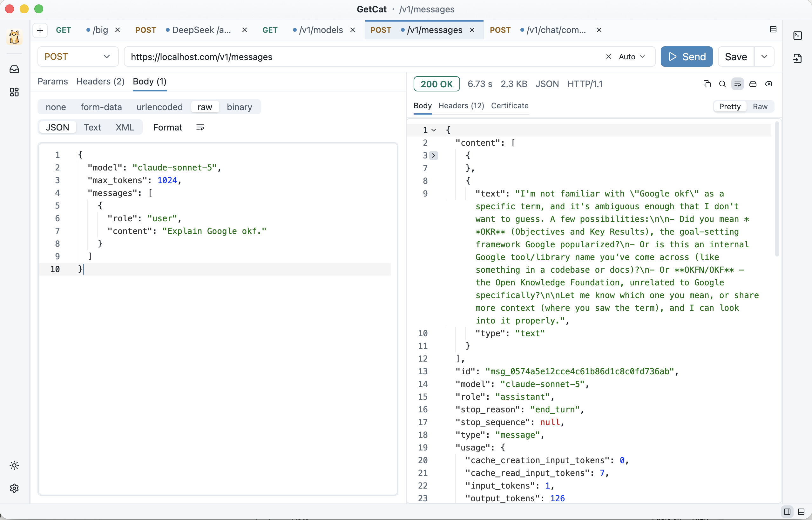Select the binary body type option
The width and height of the screenshot is (812, 520).
pyautogui.click(x=239, y=107)
